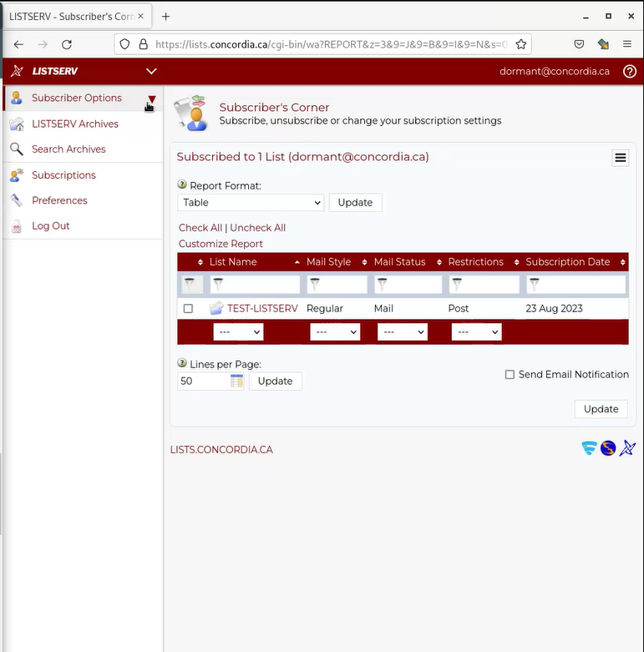The width and height of the screenshot is (644, 652).
Task: Open the dropdown under List Name column
Action: coord(238,331)
